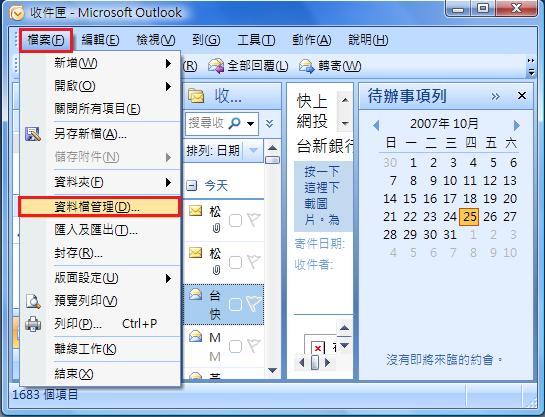
Task: Click the Print Preview (預覽列印) magnifier icon
Action: [33, 301]
